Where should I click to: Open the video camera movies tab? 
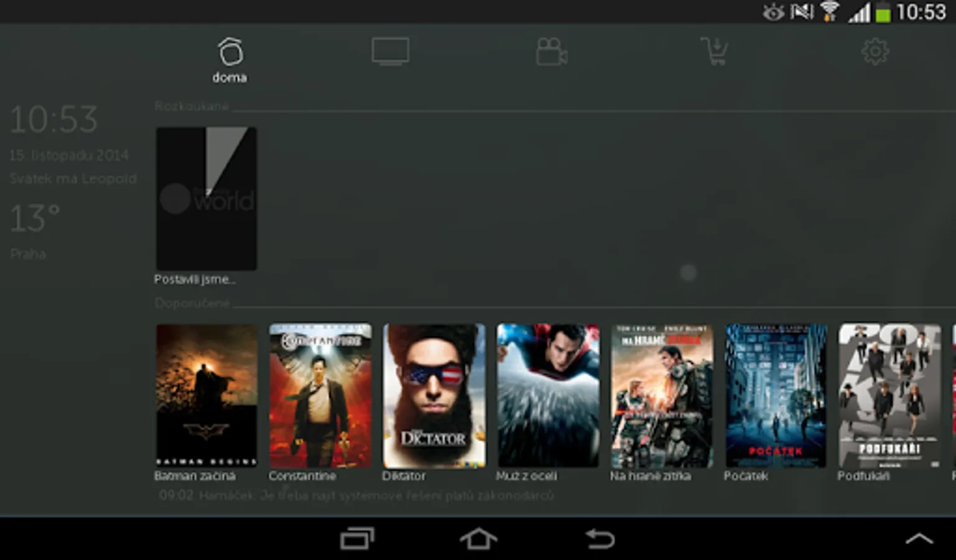pos(551,52)
